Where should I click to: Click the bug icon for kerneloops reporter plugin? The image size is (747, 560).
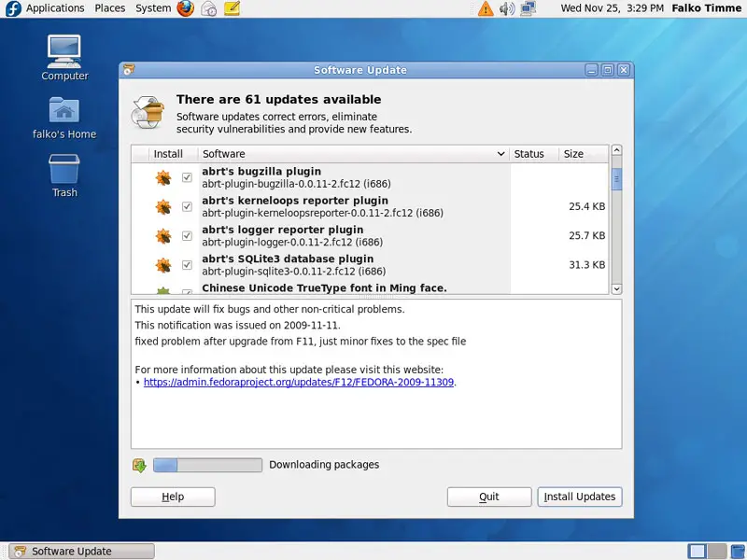[x=162, y=206]
